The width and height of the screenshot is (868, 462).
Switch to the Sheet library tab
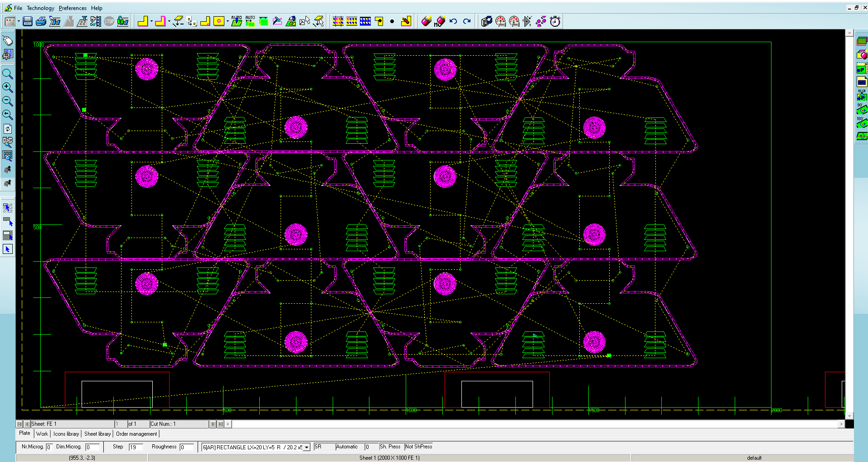[97, 434]
